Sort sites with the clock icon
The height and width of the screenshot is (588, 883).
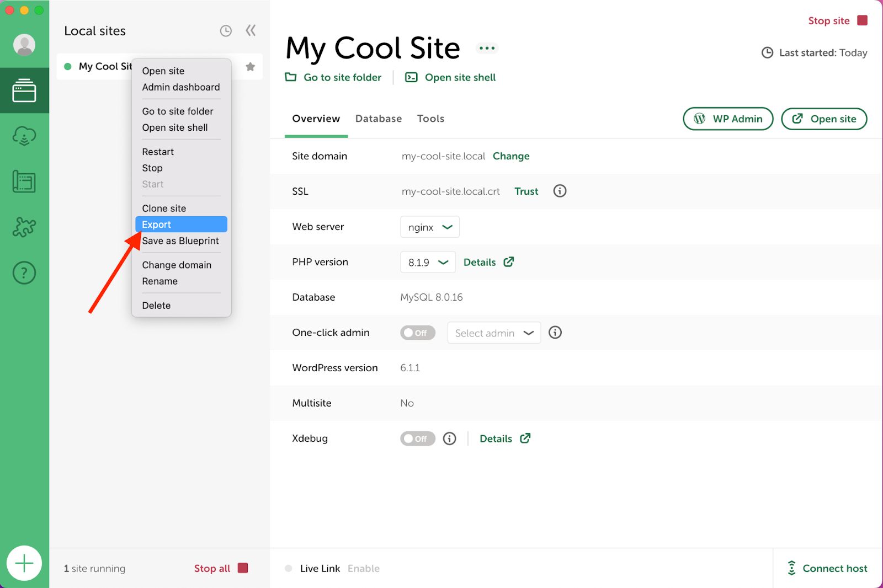pyautogui.click(x=226, y=31)
